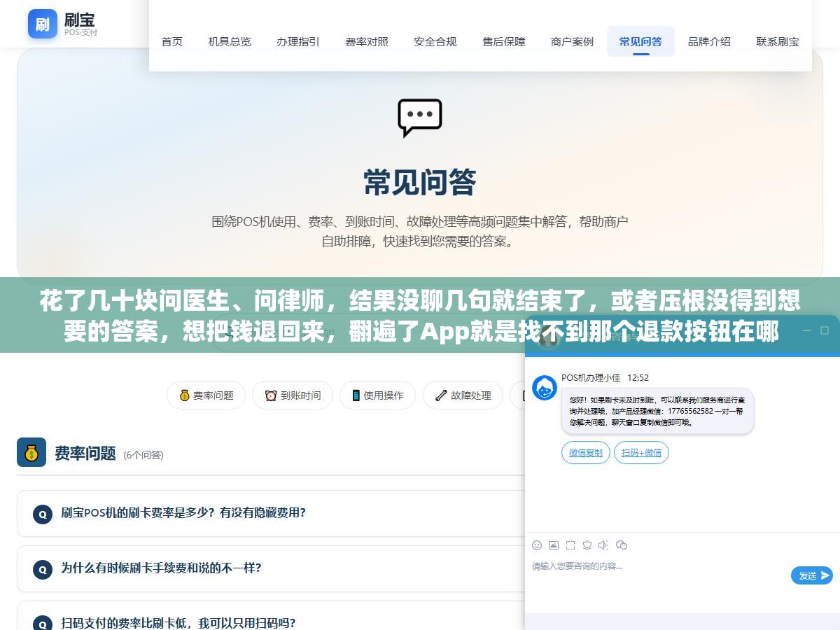Click the POS机办理小佳 agent name
The height and width of the screenshot is (630, 840).
tap(591, 378)
